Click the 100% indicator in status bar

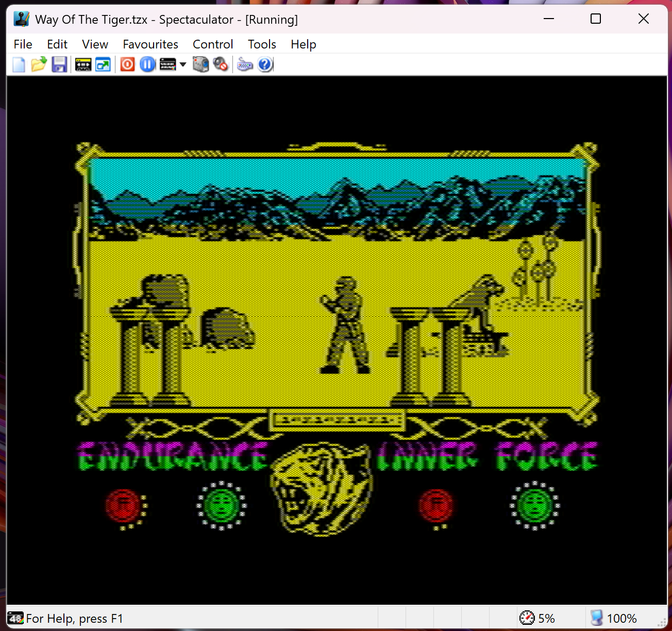(x=613, y=618)
